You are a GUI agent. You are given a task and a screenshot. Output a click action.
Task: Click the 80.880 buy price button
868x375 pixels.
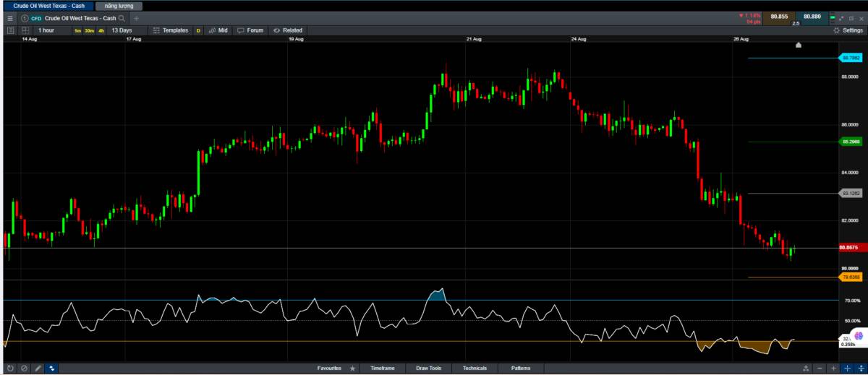812,17
